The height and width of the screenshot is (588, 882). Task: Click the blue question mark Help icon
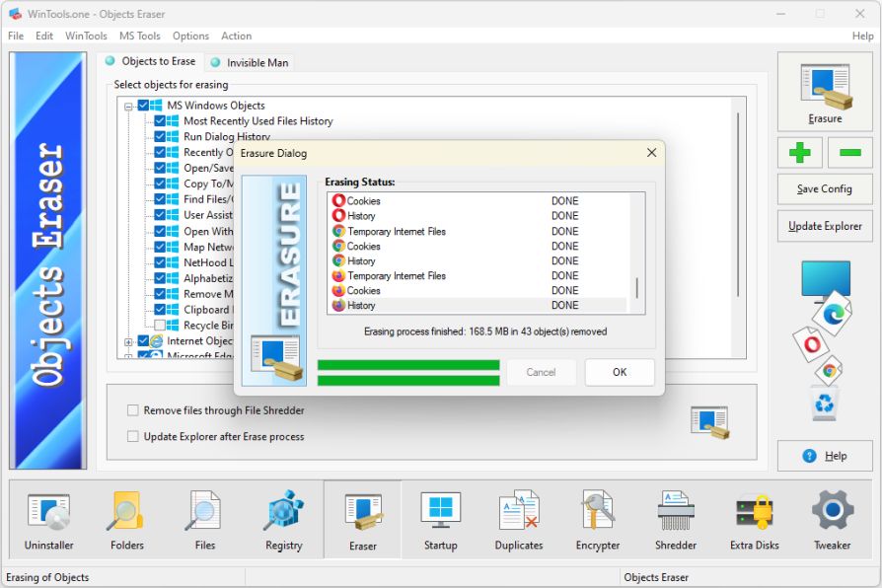[x=809, y=456]
